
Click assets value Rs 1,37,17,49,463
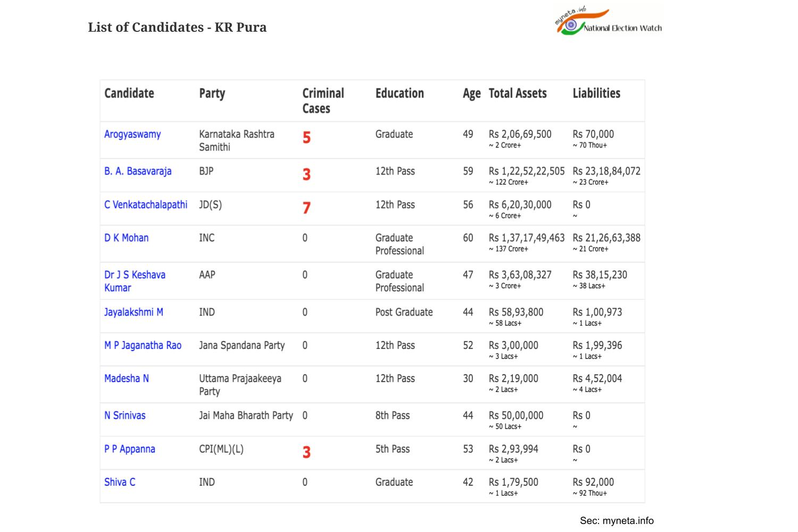pos(527,238)
